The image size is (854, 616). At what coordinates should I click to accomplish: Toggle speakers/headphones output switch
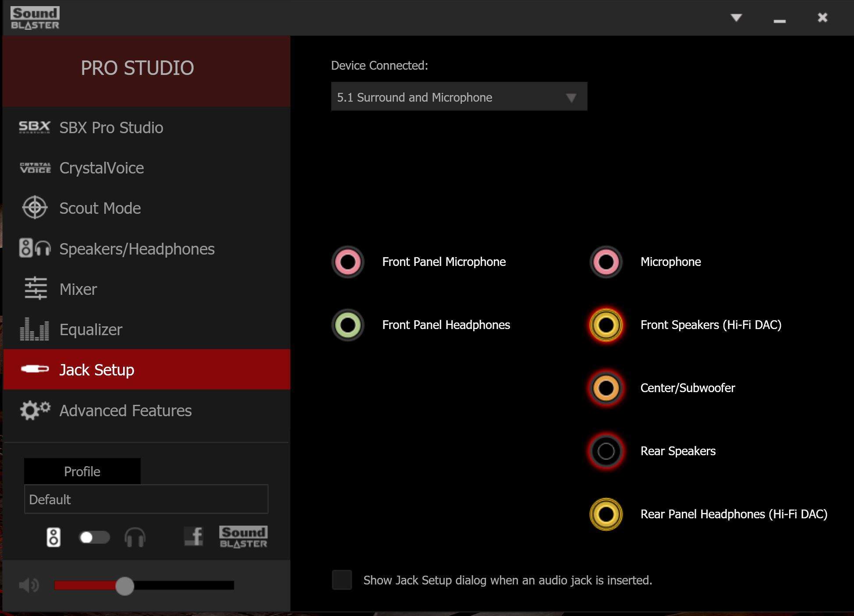click(x=94, y=537)
